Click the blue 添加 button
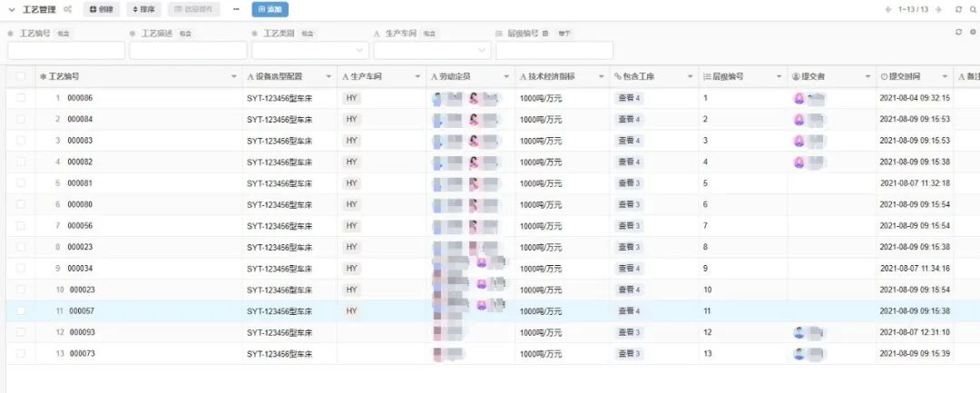This screenshot has width=980, height=393. point(269,9)
